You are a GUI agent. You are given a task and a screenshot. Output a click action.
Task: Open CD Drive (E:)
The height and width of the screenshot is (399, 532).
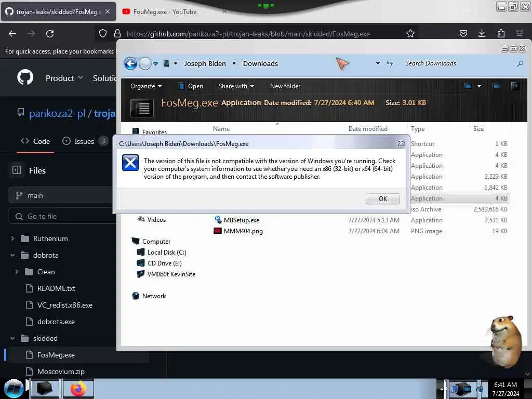click(x=159, y=263)
